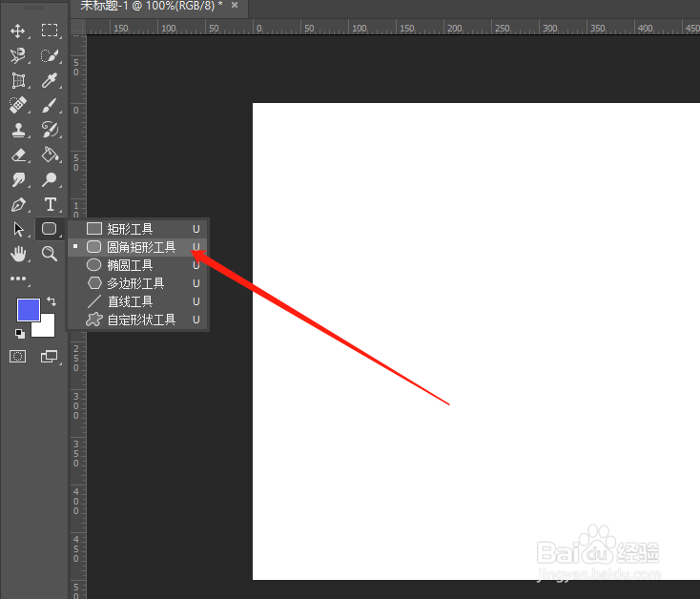The height and width of the screenshot is (599, 700).
Task: Select the Eyedropper tool
Action: (49, 81)
